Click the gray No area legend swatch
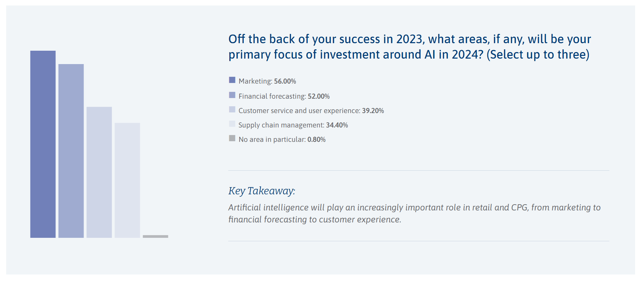 click(x=232, y=138)
